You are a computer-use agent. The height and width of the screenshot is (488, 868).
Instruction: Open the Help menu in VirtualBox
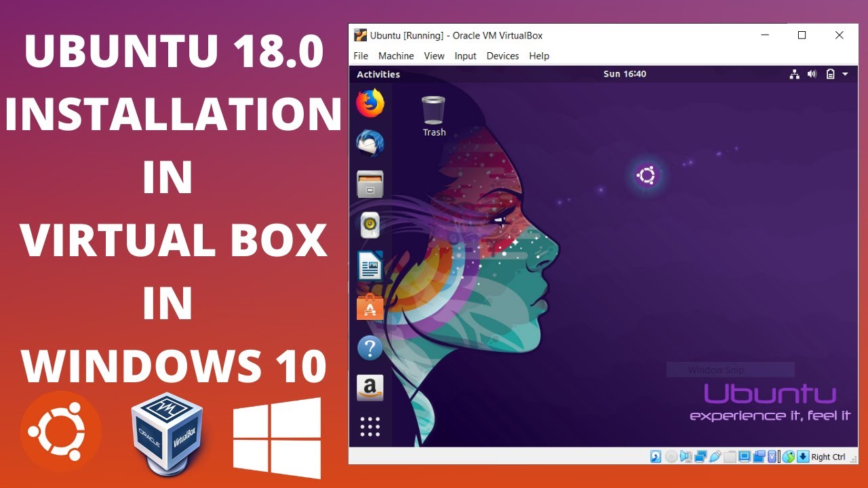[539, 56]
